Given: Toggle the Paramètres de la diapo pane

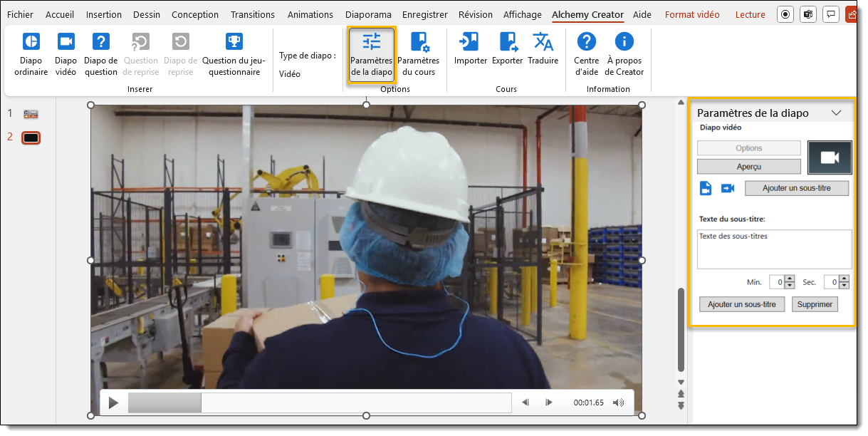Looking at the screenshot, I should (x=371, y=54).
